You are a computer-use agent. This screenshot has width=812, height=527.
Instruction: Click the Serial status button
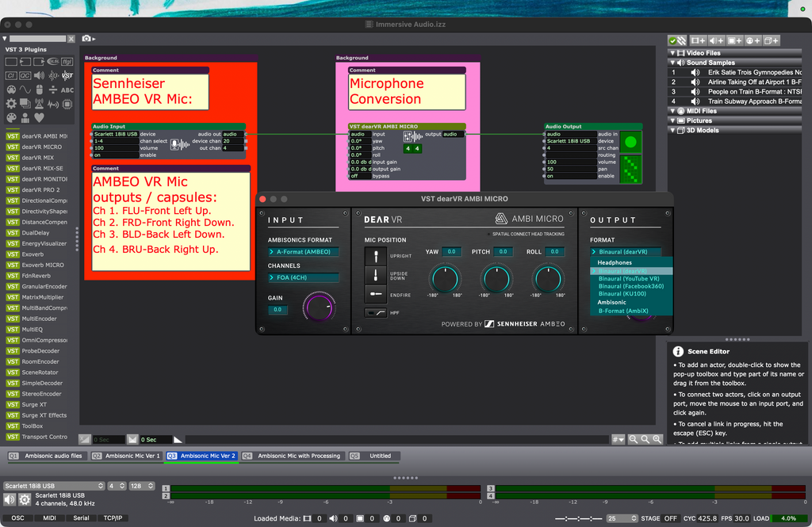point(82,518)
